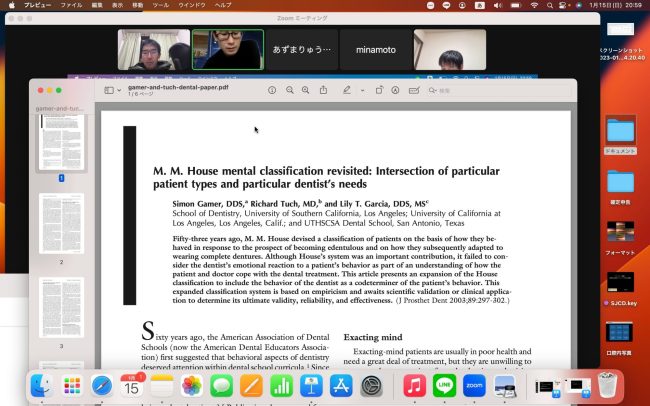Click the form filling toolbar icon
This screenshot has height=406, width=650.
pyautogui.click(x=414, y=90)
